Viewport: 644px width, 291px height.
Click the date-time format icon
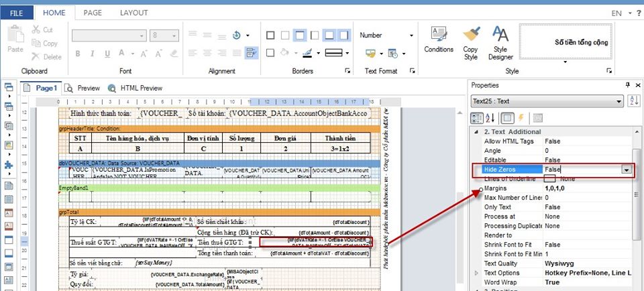point(393,54)
